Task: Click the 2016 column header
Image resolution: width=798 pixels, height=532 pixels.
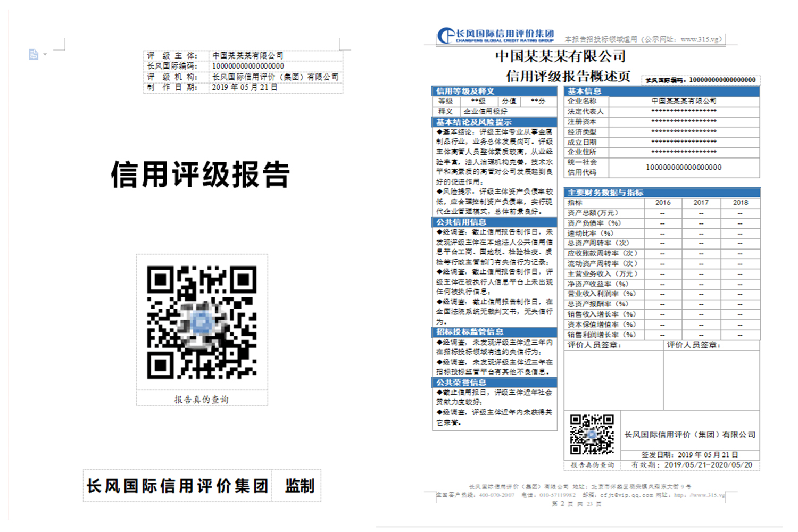Action: click(x=663, y=203)
